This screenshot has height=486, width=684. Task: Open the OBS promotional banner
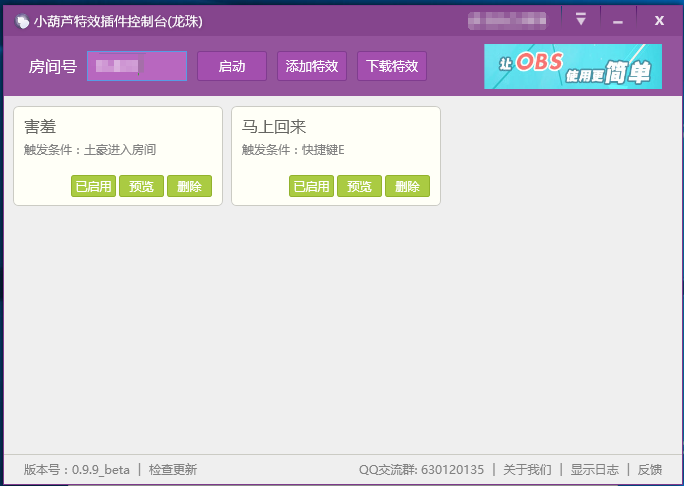(x=573, y=66)
